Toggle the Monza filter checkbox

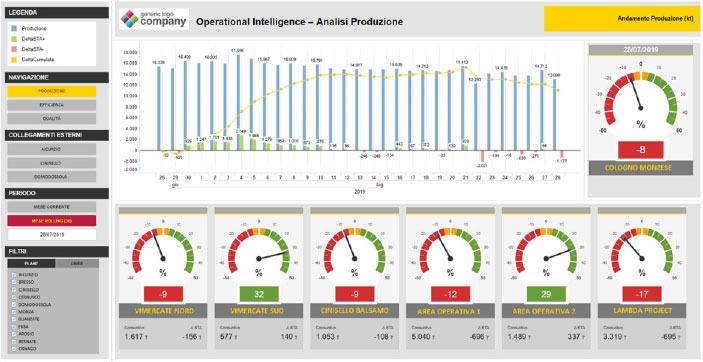pyautogui.click(x=13, y=311)
